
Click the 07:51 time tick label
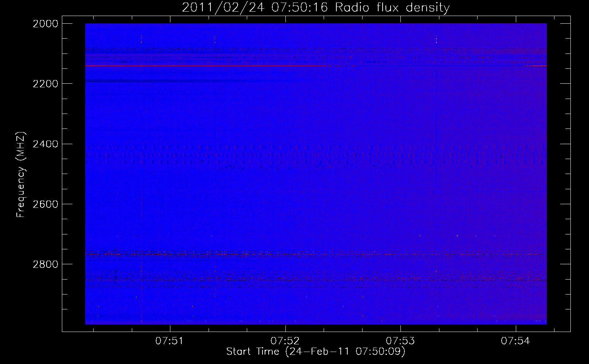[x=169, y=341]
